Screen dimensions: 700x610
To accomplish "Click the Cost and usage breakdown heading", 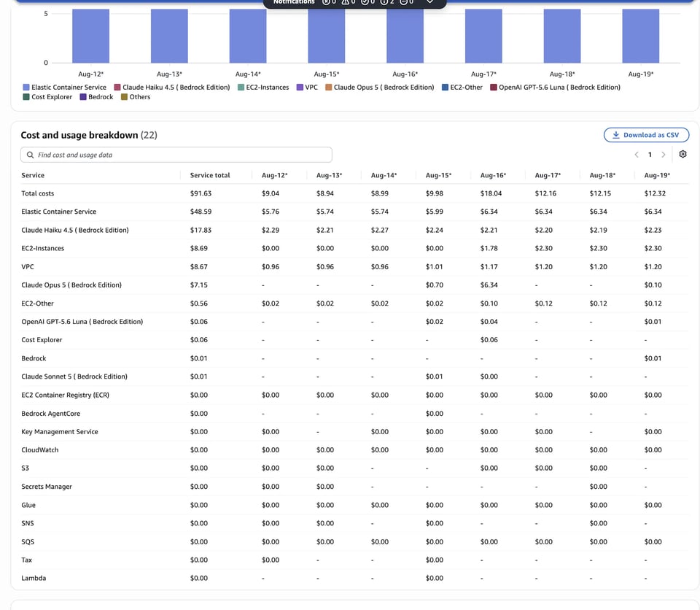I will (79, 135).
